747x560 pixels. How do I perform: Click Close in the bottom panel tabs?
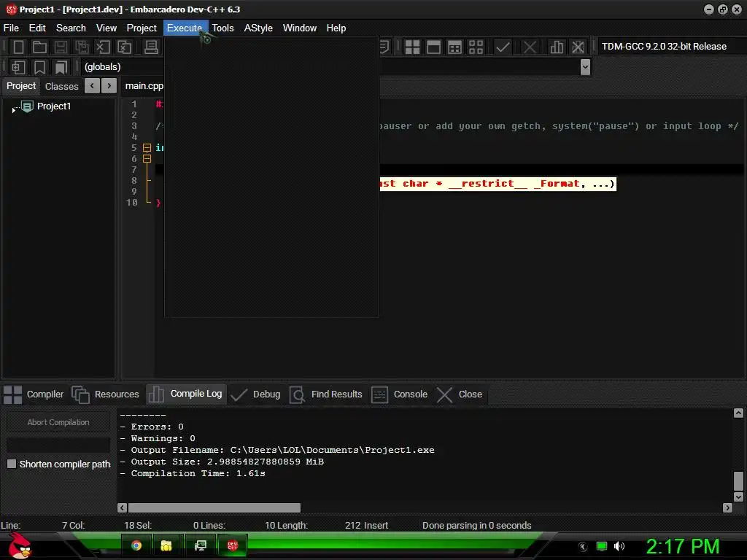(460, 394)
